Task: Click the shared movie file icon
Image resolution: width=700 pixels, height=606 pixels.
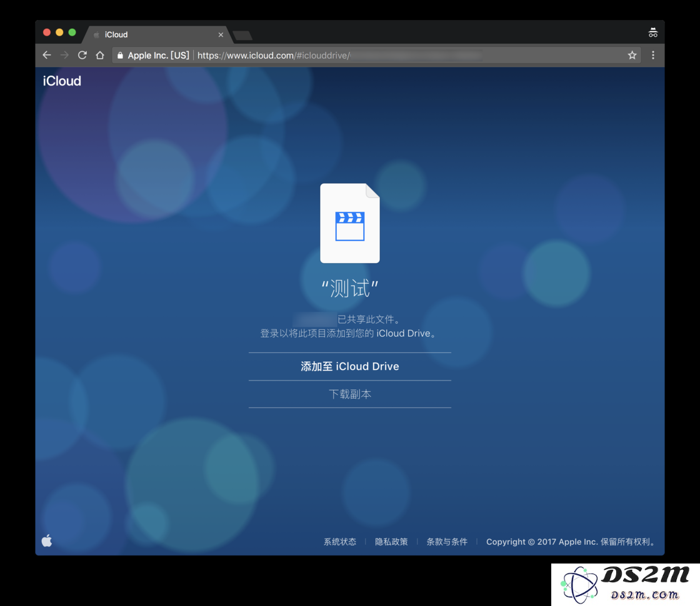Action: [350, 223]
